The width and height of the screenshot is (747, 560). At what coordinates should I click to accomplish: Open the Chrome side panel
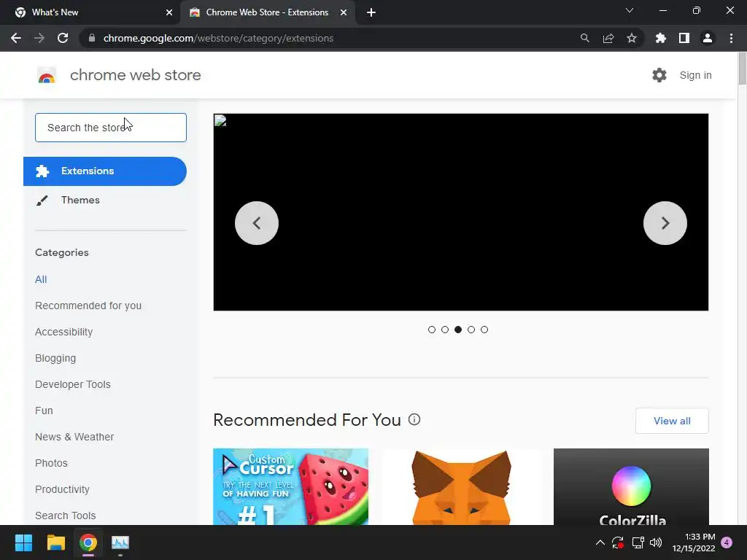[684, 38]
